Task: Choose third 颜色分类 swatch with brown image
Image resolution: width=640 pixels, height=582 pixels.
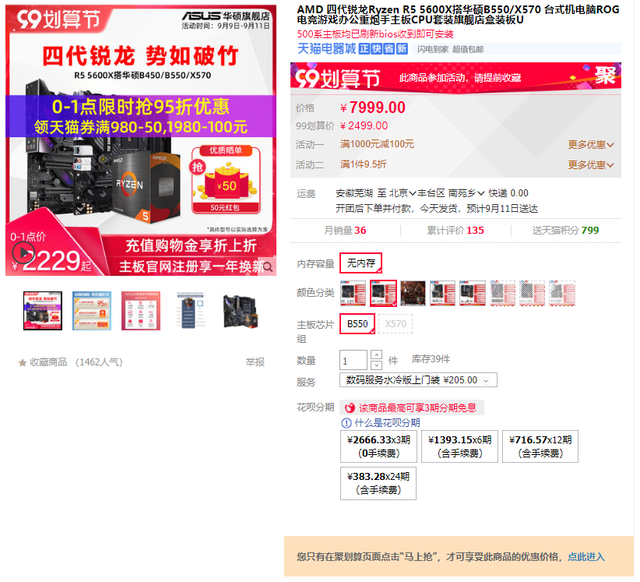Action: point(413,293)
